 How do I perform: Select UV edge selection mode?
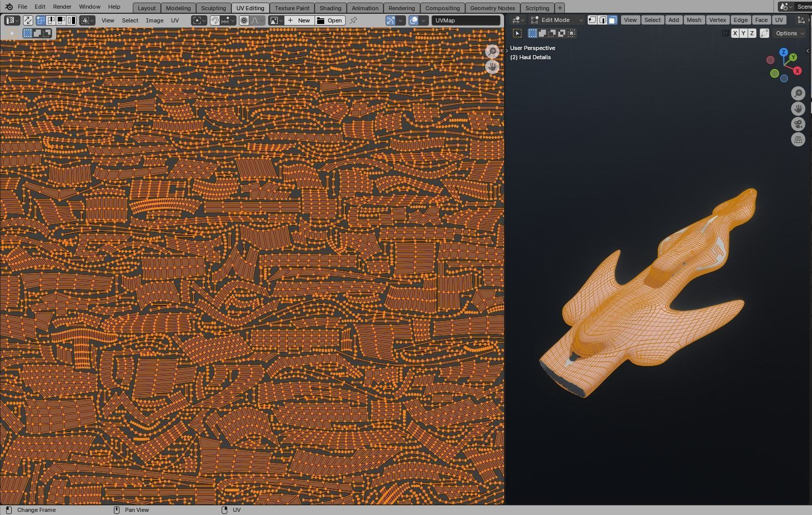(51, 20)
